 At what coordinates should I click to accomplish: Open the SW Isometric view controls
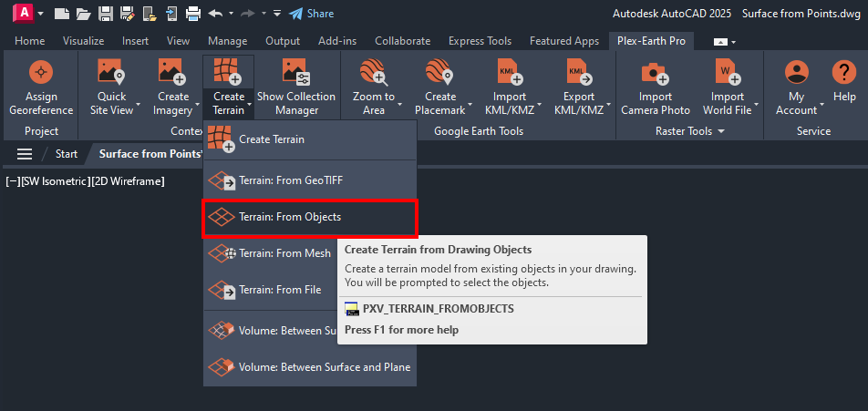pos(56,181)
